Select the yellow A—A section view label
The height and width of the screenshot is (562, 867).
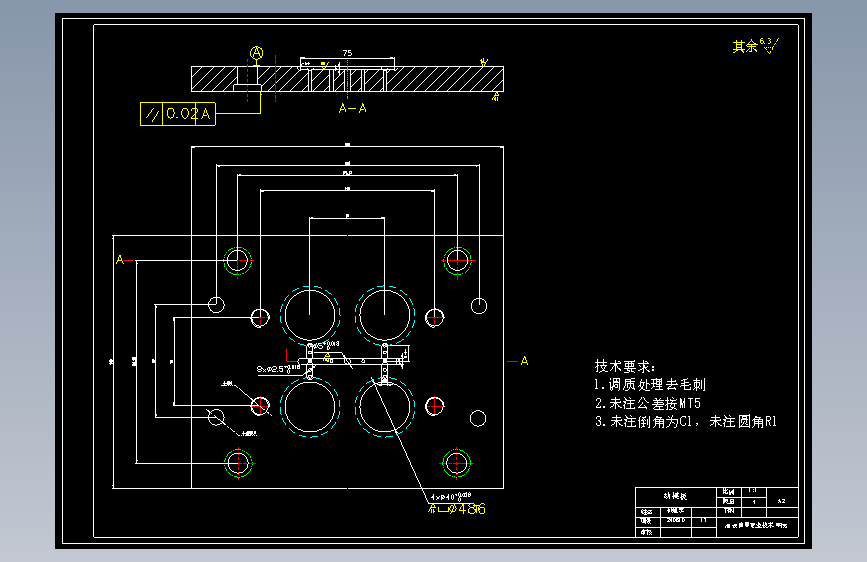pos(353,108)
